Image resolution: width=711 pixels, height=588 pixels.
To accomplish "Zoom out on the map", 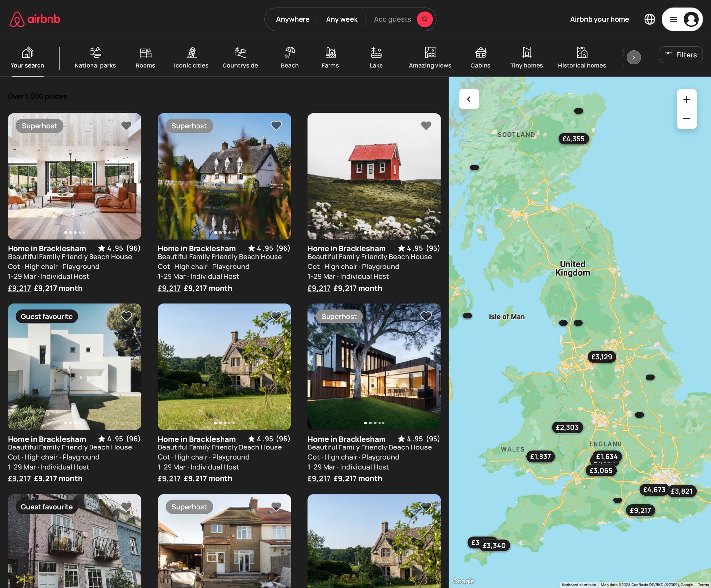I will click(687, 119).
